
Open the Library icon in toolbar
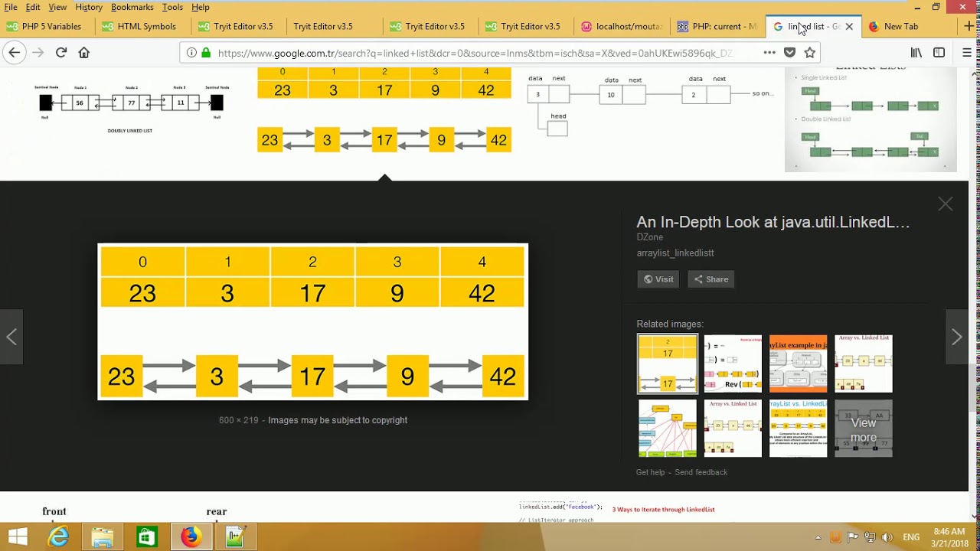(x=916, y=53)
